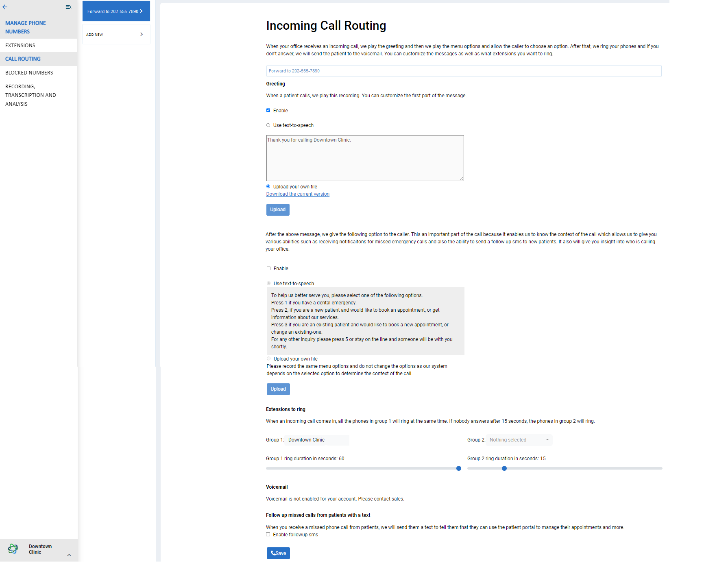The image size is (728, 564).
Task: Click Upload button under greeting
Action: pyautogui.click(x=278, y=210)
